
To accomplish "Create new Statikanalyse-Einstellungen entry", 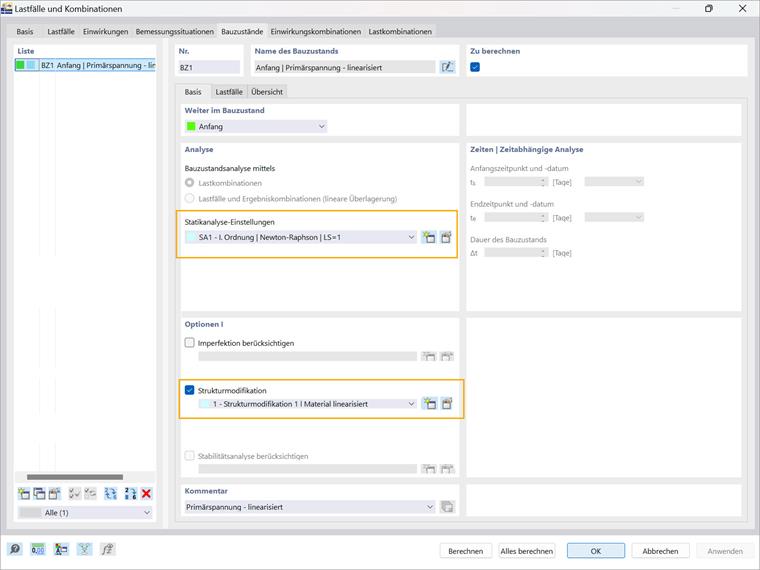I will (x=428, y=237).
